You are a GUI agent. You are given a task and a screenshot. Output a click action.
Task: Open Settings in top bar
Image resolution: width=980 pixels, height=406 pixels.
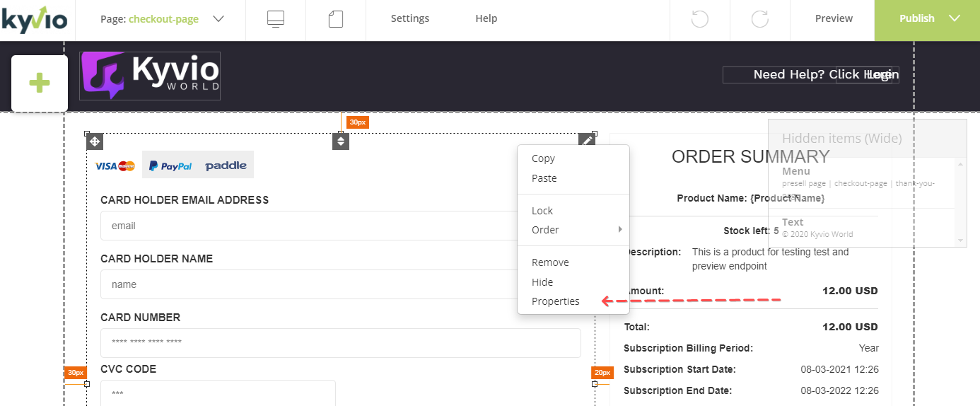410,18
